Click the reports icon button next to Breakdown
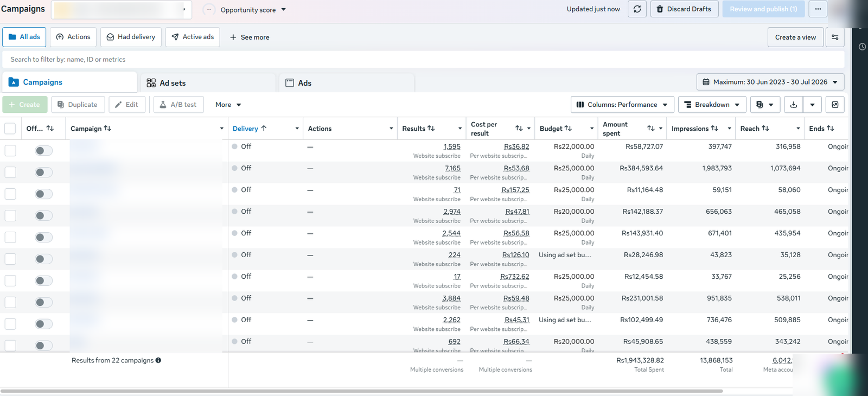This screenshot has height=396, width=868. coord(765,105)
